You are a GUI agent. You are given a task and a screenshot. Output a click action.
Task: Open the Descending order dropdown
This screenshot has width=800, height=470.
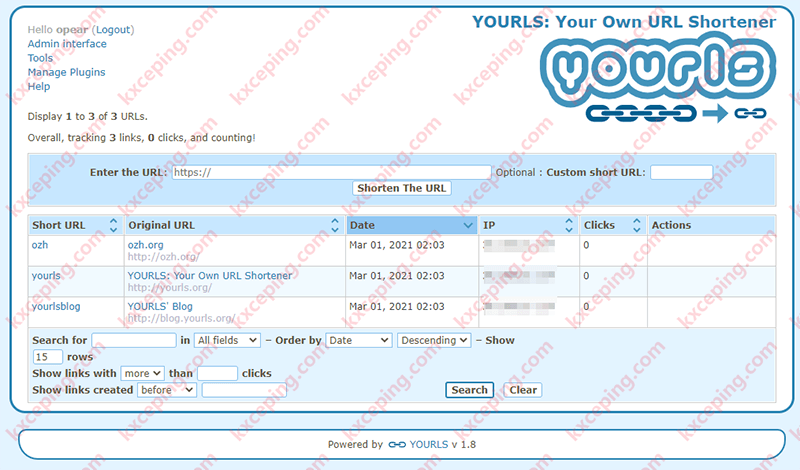[x=434, y=340]
